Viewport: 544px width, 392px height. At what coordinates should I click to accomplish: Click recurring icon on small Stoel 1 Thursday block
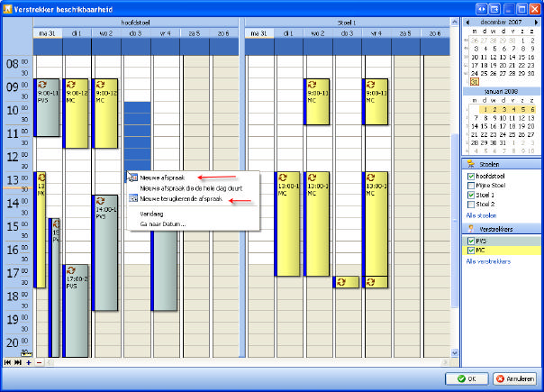pos(341,282)
